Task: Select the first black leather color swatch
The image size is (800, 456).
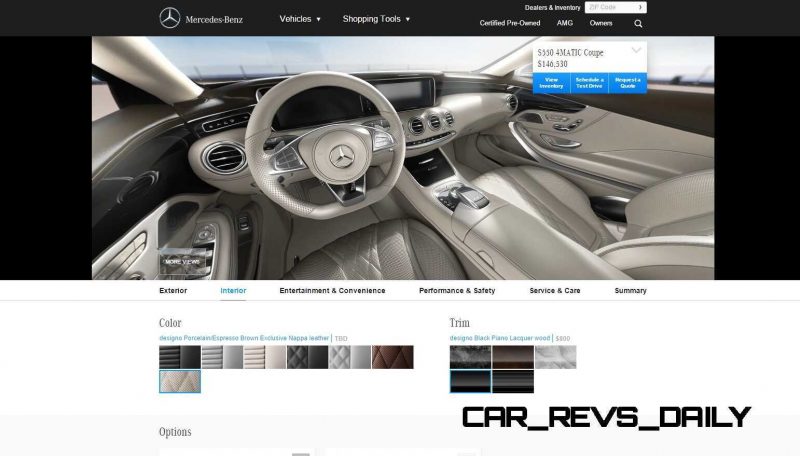Action: [180, 357]
